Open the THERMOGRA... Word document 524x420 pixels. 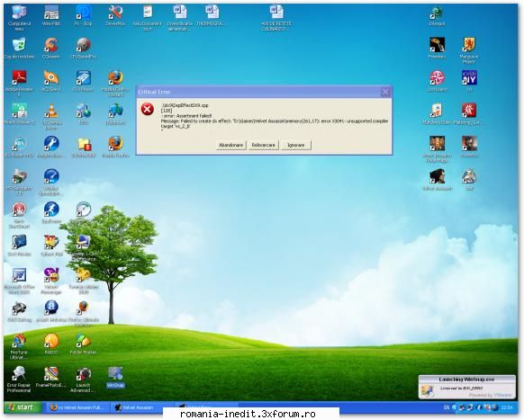click(x=212, y=15)
